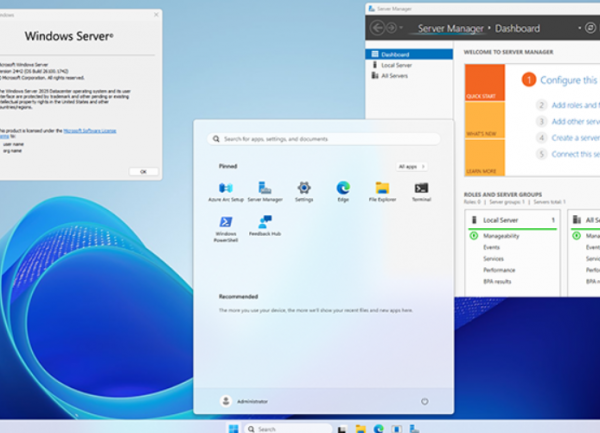
Task: Click the Quick Start tile
Action: coord(484,82)
